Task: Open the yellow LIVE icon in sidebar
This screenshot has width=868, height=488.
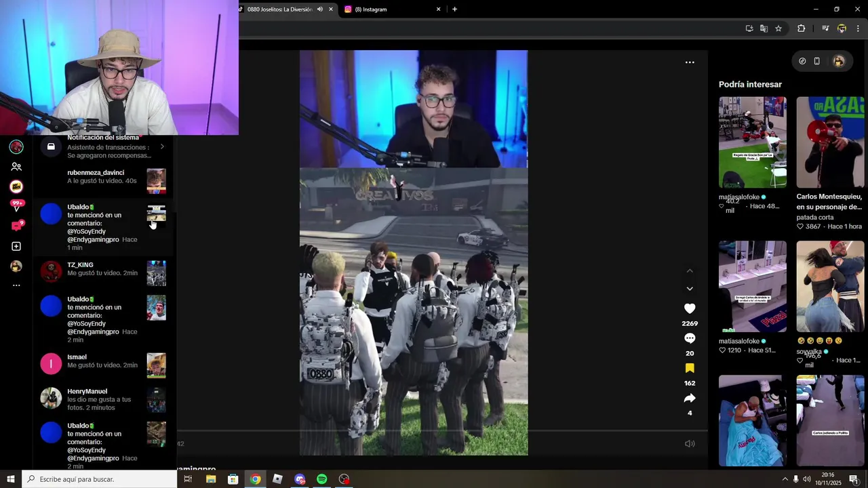Action: tap(16, 186)
